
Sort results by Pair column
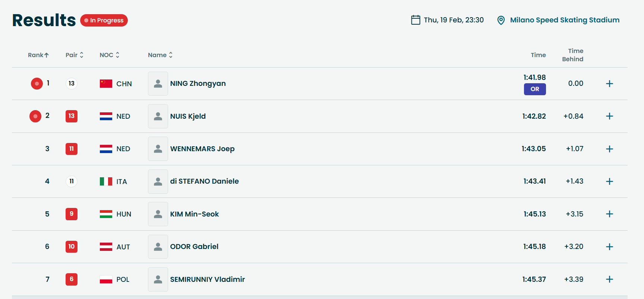(x=75, y=55)
